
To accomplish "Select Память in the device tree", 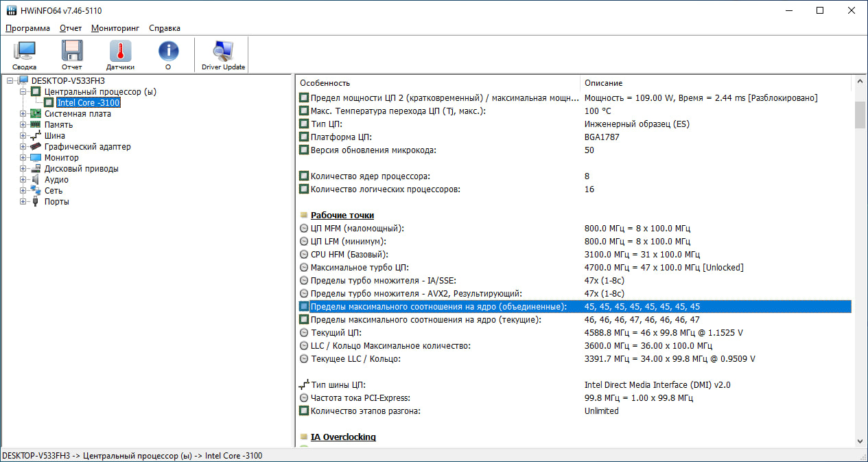I will coord(58,125).
